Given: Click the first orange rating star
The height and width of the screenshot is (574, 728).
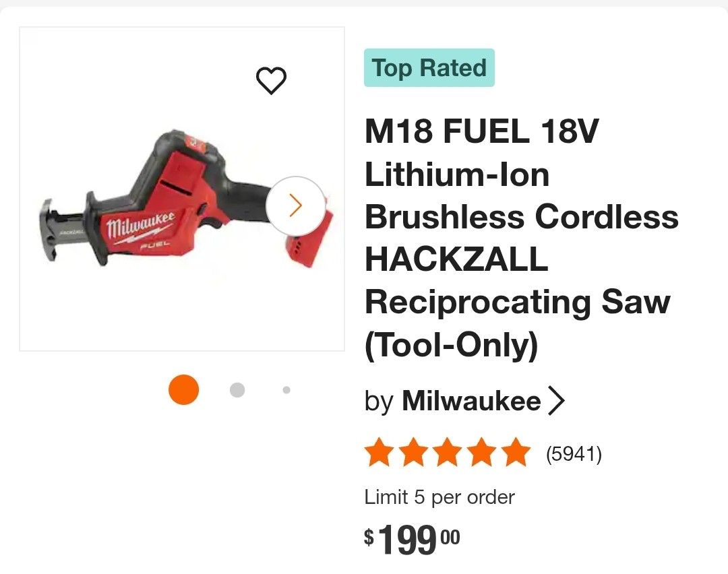Looking at the screenshot, I should pos(379,453).
